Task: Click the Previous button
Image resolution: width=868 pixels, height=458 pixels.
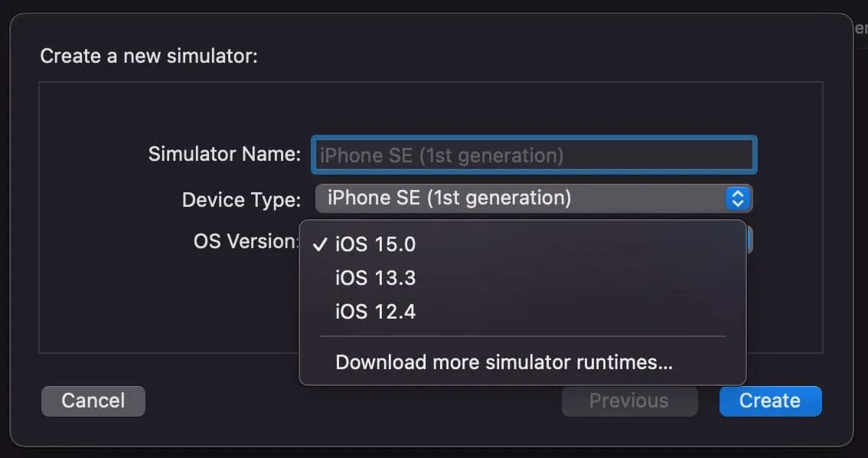Action: (628, 401)
